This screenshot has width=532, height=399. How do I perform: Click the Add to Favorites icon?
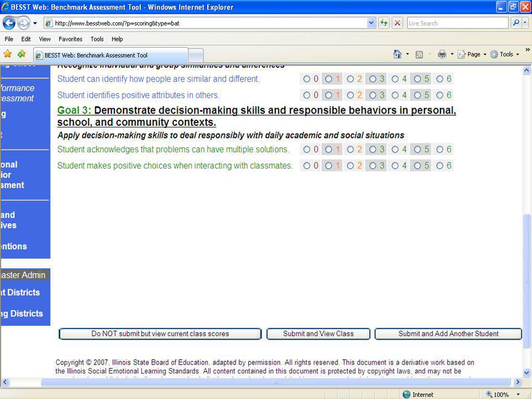click(22, 54)
